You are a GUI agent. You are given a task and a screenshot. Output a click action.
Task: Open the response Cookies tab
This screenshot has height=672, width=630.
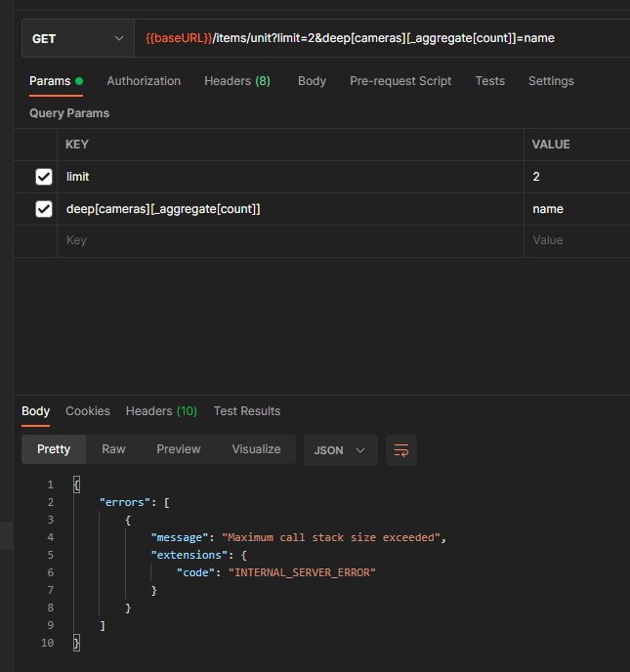[x=88, y=411]
